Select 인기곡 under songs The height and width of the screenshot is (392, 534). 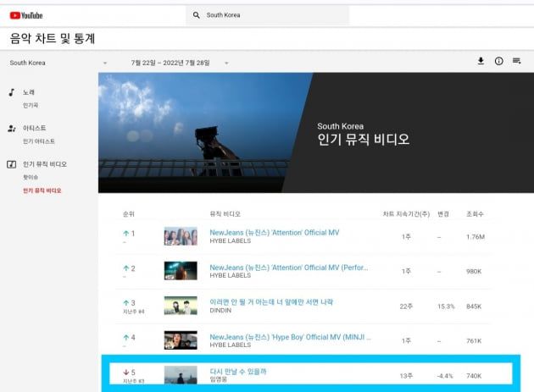[31, 105]
